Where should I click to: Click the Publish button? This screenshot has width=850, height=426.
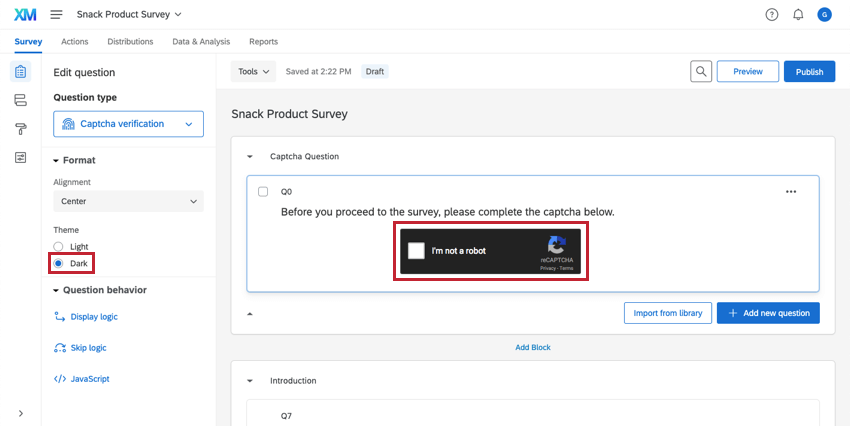pyautogui.click(x=809, y=72)
